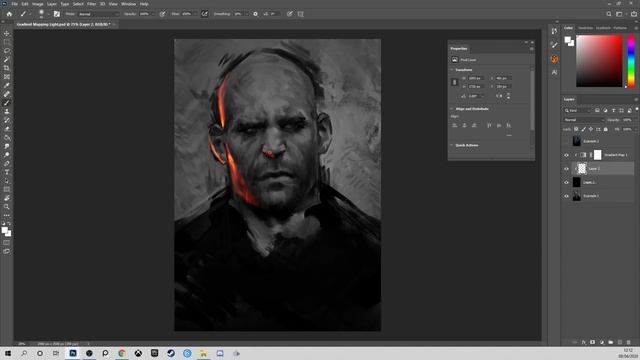The image size is (640, 360).
Task: Open the Image menu
Action: 38,4
